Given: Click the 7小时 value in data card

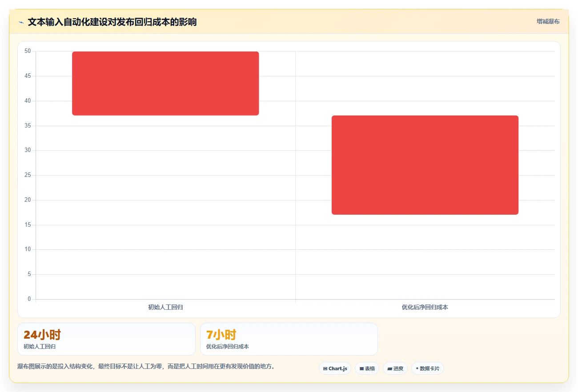Looking at the screenshot, I should pos(221,335).
